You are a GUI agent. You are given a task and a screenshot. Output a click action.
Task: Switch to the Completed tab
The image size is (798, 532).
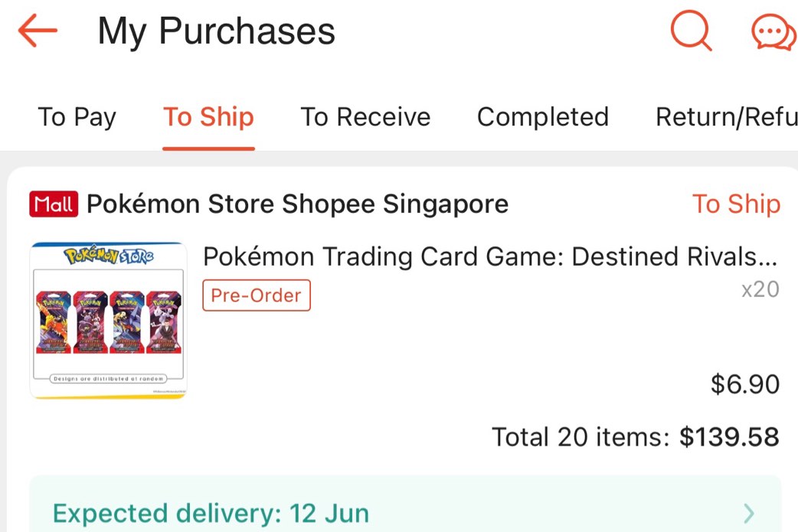point(542,116)
